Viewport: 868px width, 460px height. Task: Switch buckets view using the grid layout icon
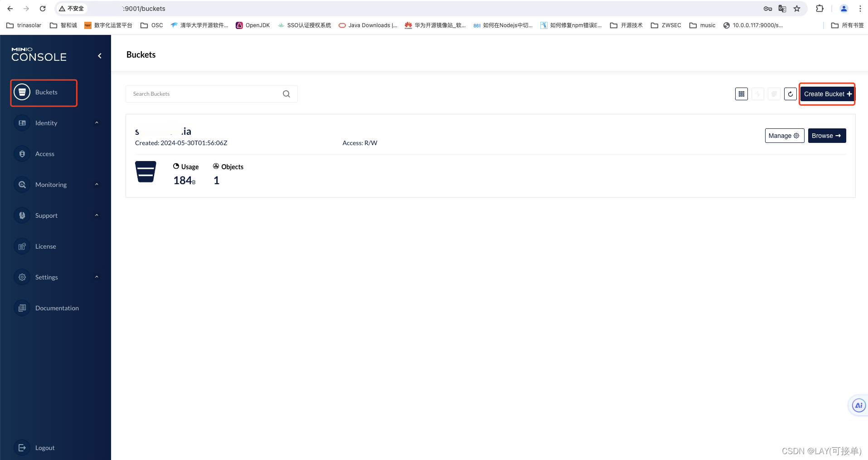tap(742, 94)
